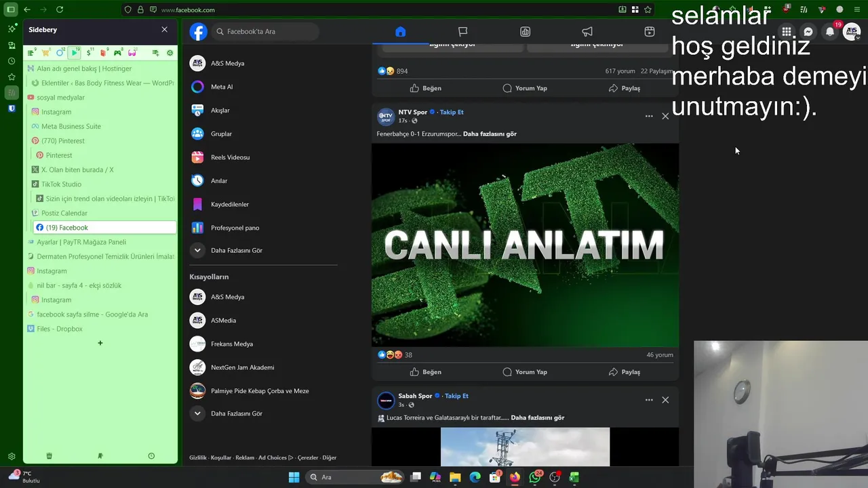The height and width of the screenshot is (488, 868).
Task: Select TikTok Studio tab in Sidebery
Action: click(x=102, y=184)
